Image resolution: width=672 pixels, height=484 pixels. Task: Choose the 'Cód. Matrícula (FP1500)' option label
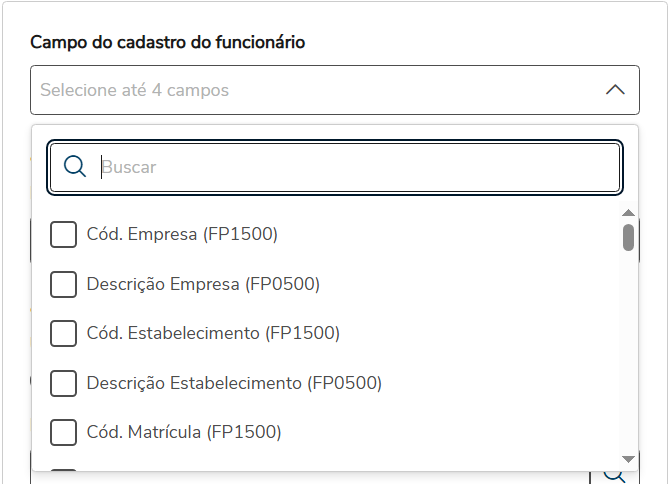[x=184, y=432]
